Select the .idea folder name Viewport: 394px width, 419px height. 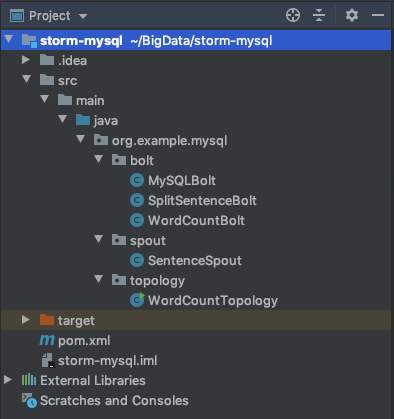click(72, 61)
